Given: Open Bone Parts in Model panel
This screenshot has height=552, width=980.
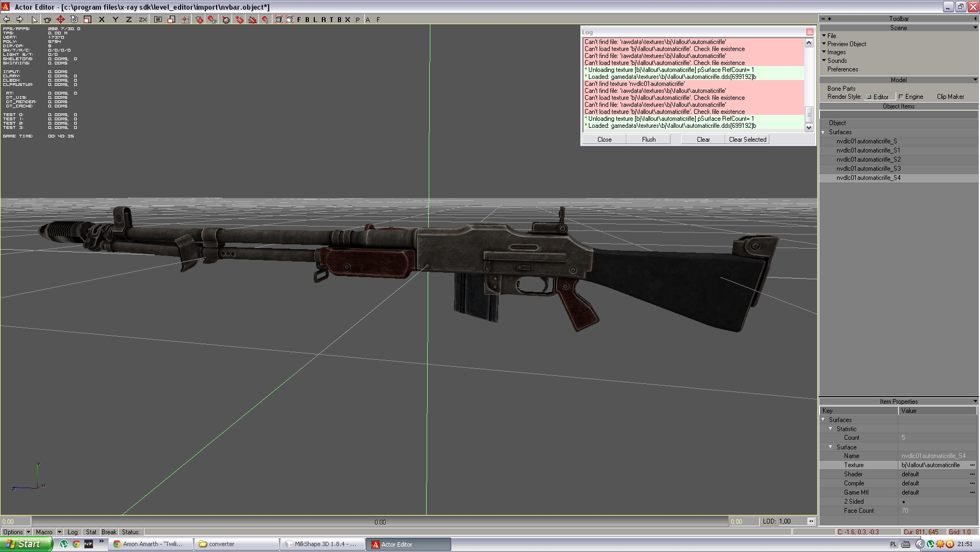Looking at the screenshot, I should (x=841, y=89).
